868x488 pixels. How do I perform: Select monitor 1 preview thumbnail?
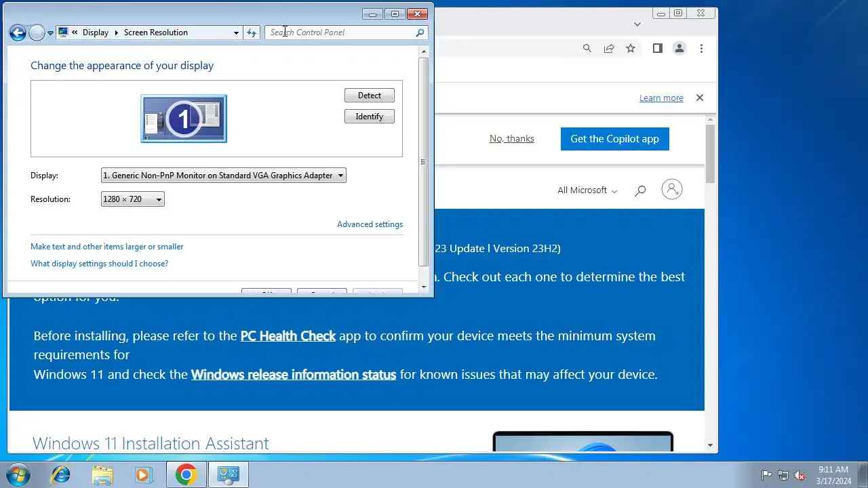[x=184, y=119]
